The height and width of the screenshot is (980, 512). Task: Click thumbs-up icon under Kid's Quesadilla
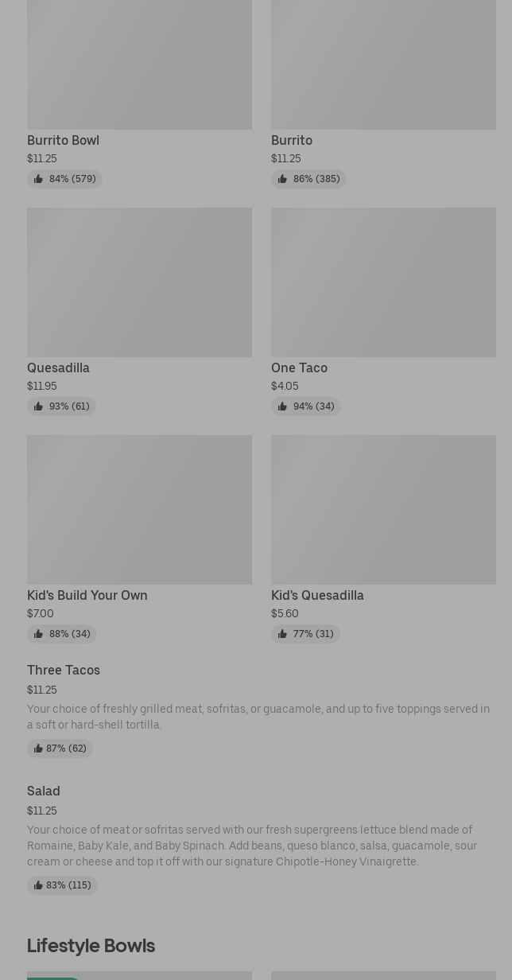pyautogui.click(x=282, y=634)
